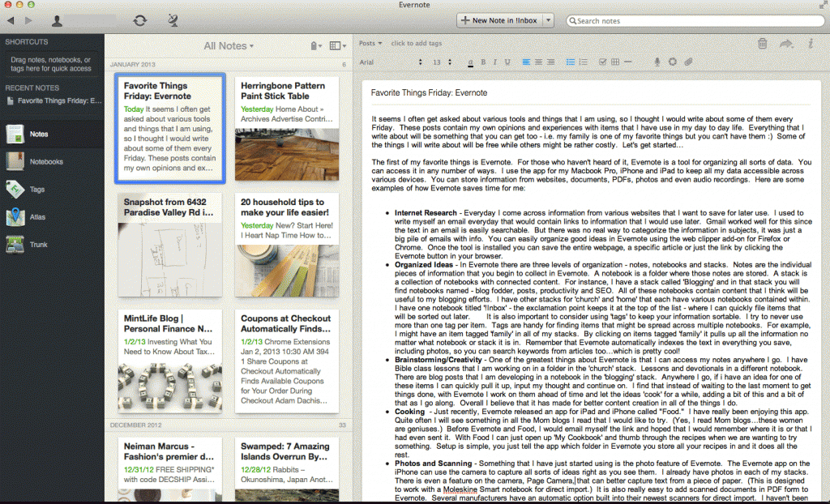Open Favorite Things Friday recent note
This screenshot has height=504, width=830.
(54, 100)
